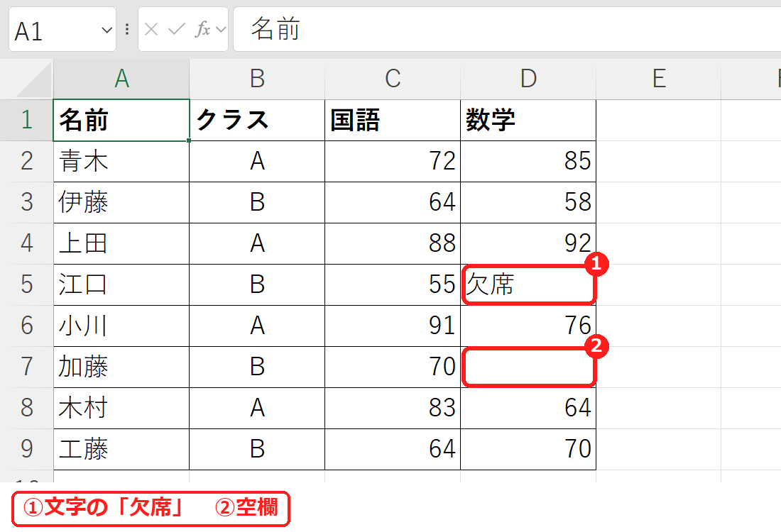The image size is (781, 532).
Task: Click the 名前 header cell
Action: click(x=121, y=120)
